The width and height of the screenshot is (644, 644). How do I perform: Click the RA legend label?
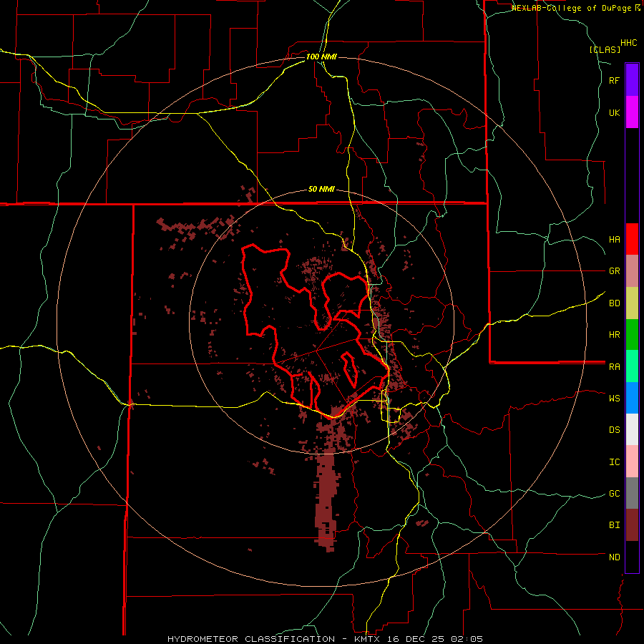(x=615, y=366)
